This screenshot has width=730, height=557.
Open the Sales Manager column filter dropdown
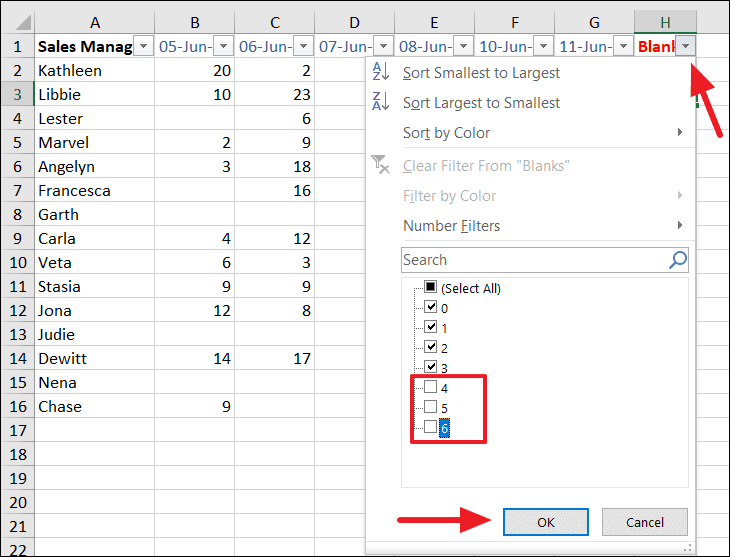pyautogui.click(x=143, y=46)
